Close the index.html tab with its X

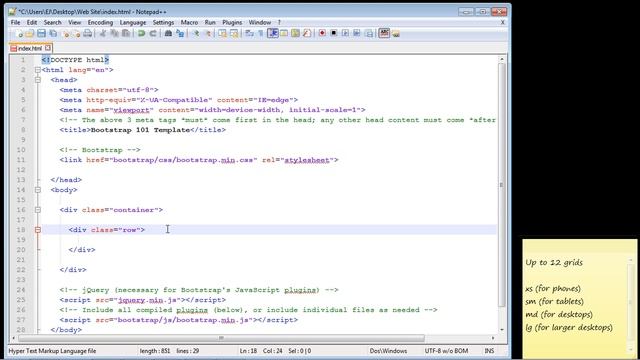(x=48, y=48)
